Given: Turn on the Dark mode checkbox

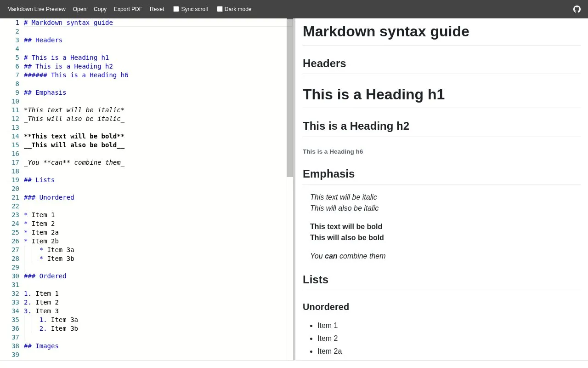Looking at the screenshot, I should [220, 9].
